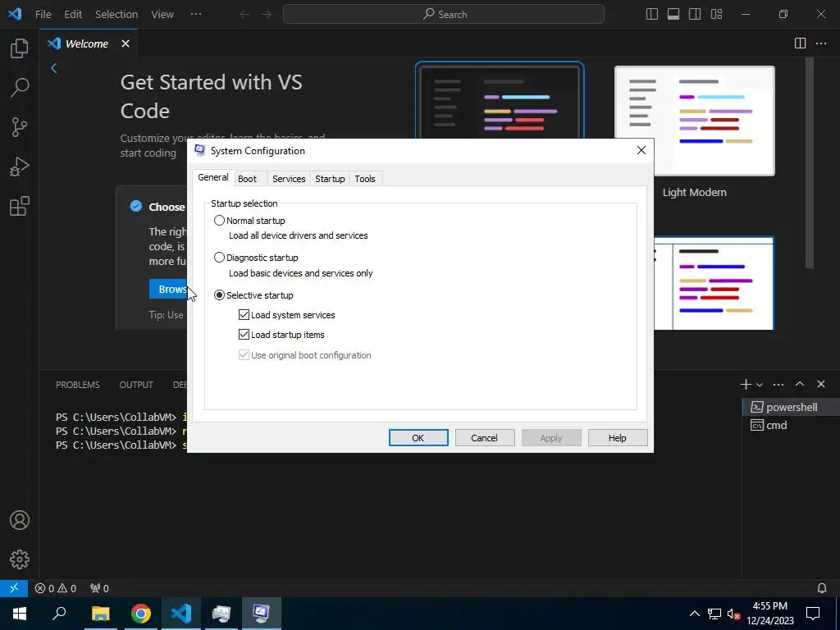
Task: Open Google Chrome from the taskbar
Action: pyautogui.click(x=141, y=614)
